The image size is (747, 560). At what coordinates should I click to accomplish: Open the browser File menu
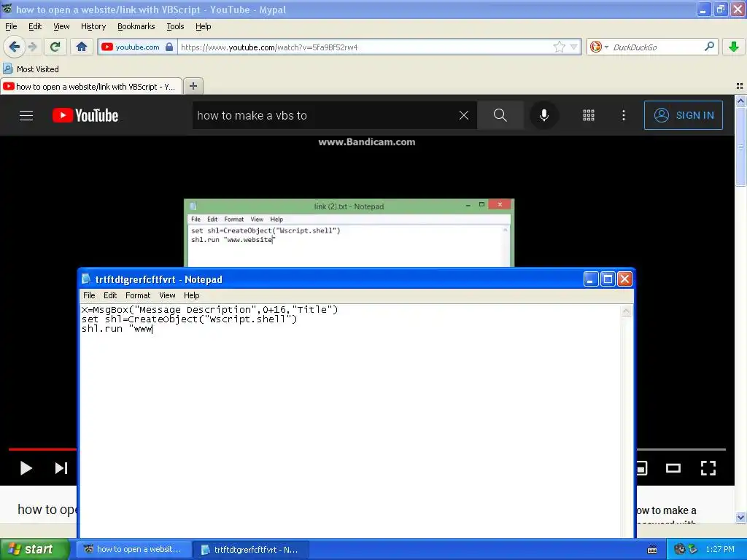click(x=11, y=26)
